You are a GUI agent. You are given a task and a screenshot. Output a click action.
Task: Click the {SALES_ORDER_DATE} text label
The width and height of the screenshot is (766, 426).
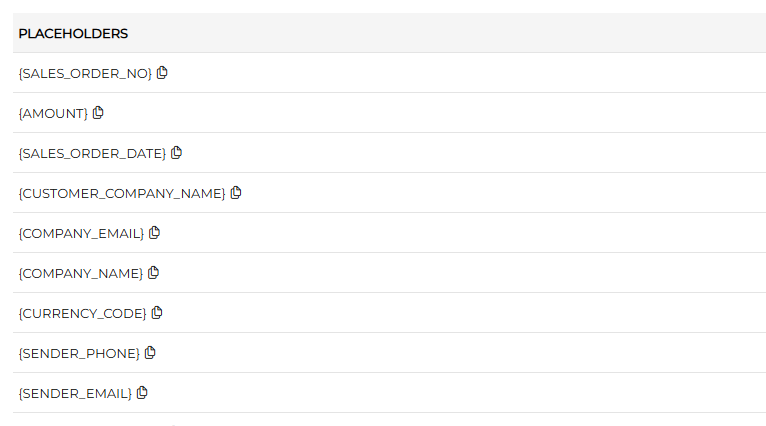(92, 154)
